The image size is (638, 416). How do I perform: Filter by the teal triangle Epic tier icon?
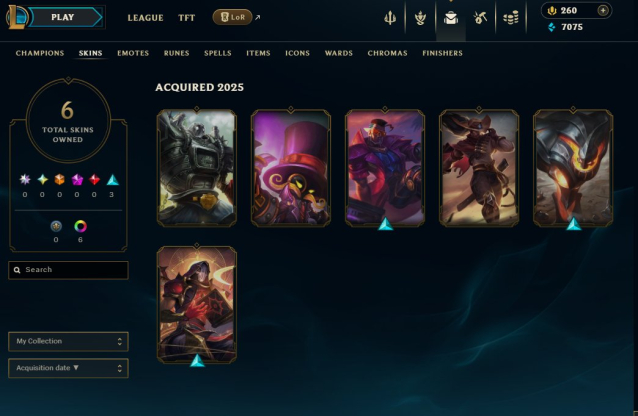[x=113, y=180]
